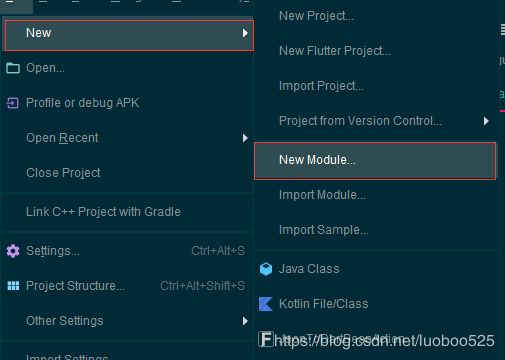Click the Settings gear icon

(x=13, y=251)
